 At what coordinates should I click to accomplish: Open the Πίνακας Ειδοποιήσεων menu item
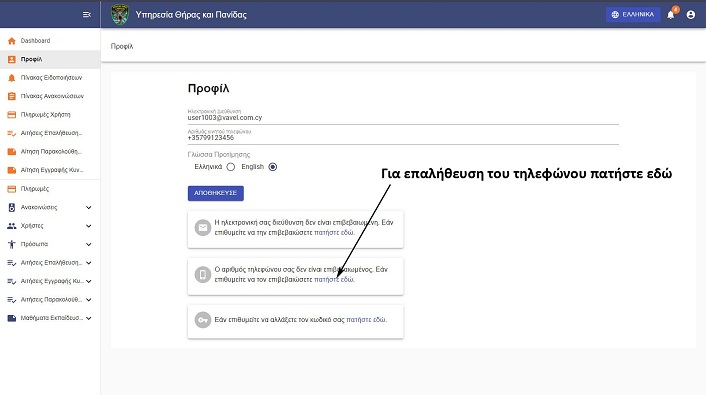click(x=50, y=78)
